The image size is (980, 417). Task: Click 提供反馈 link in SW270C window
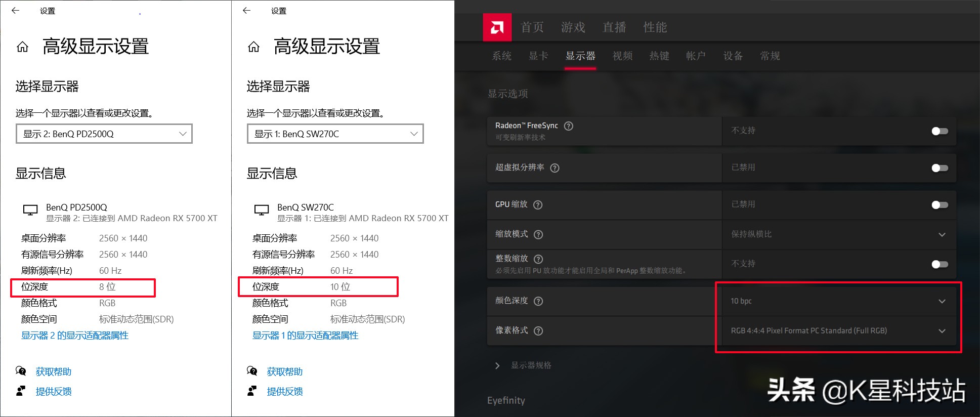tap(285, 391)
